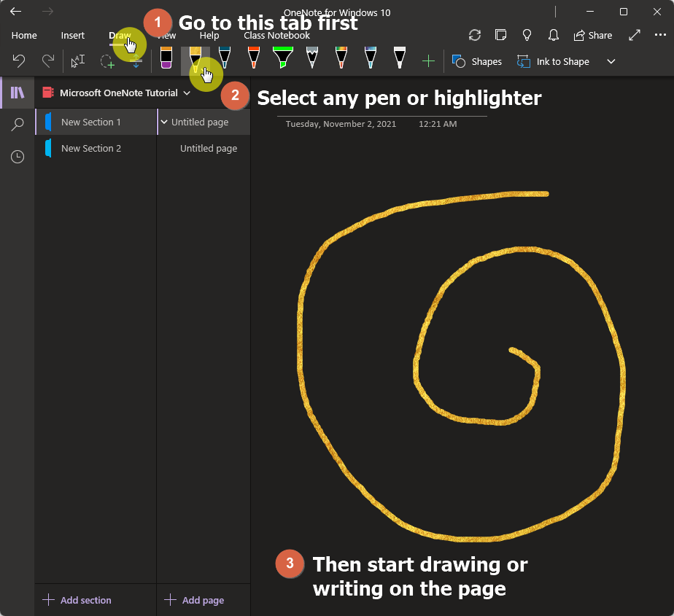Click the back arrow in the title bar
This screenshot has height=616, width=674.
16,12
